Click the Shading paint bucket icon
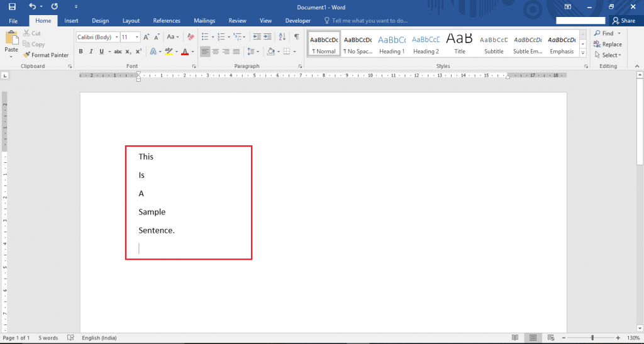Screen dimensions: 644x344 tap(270, 52)
